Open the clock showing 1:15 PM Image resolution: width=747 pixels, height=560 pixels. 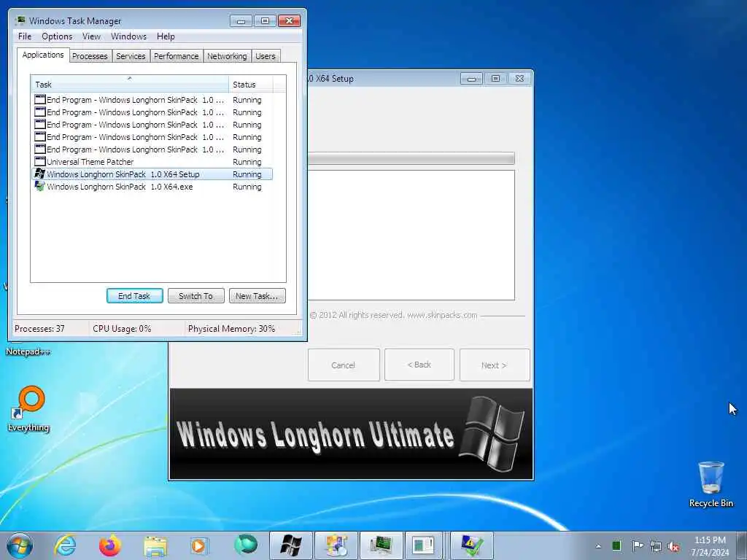coord(710,546)
